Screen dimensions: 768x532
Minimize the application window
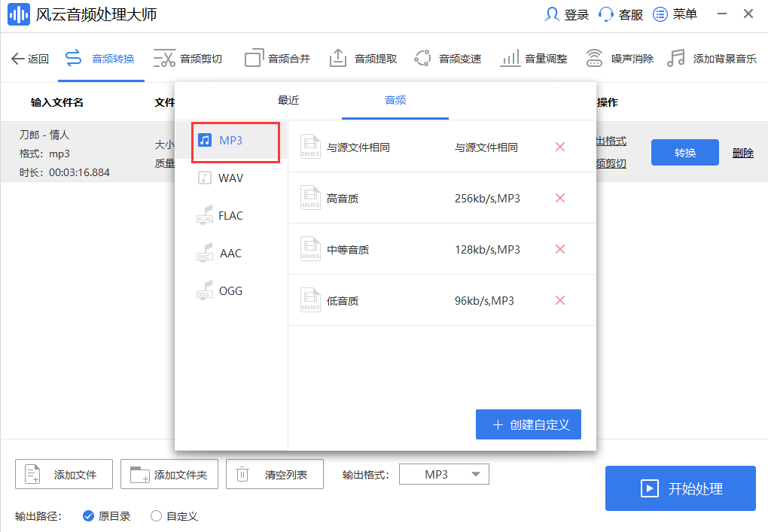point(722,14)
